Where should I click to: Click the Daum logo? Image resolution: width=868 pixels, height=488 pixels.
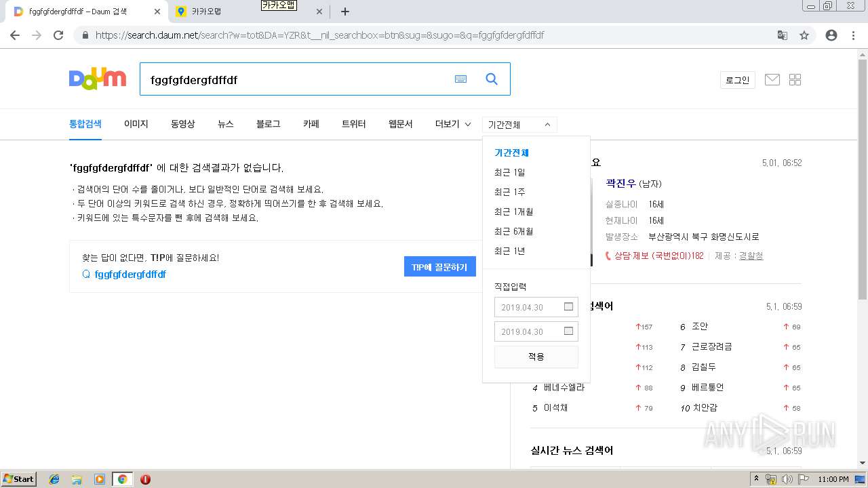click(98, 79)
